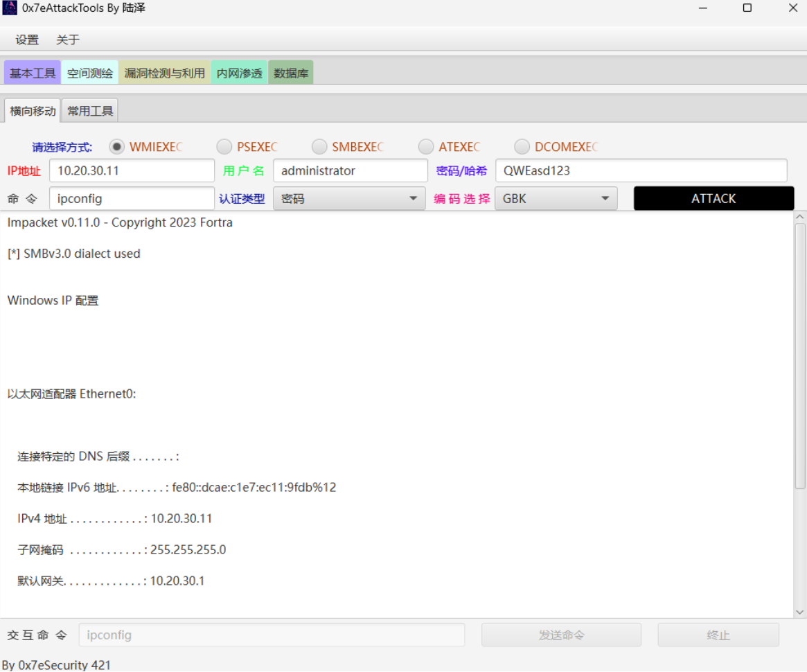Open the 关于 menu
Viewport: 807px width, 672px height.
point(68,40)
